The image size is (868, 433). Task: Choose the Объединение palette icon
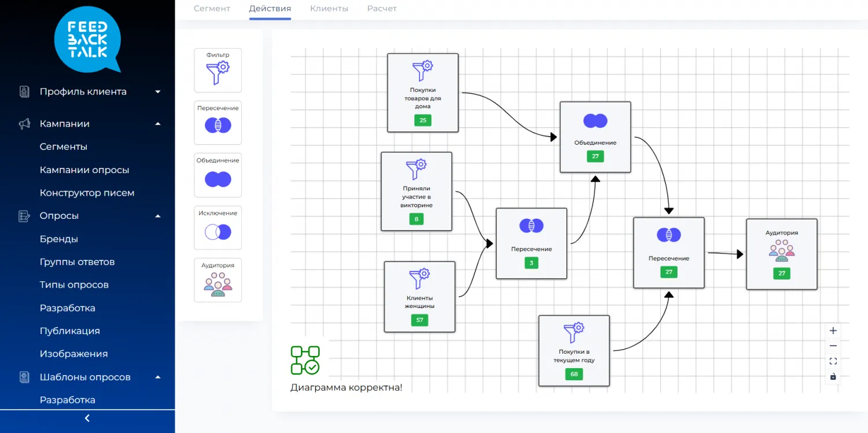tap(218, 175)
